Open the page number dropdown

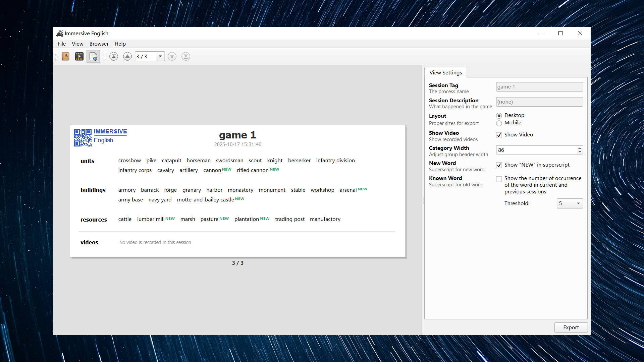pyautogui.click(x=160, y=56)
